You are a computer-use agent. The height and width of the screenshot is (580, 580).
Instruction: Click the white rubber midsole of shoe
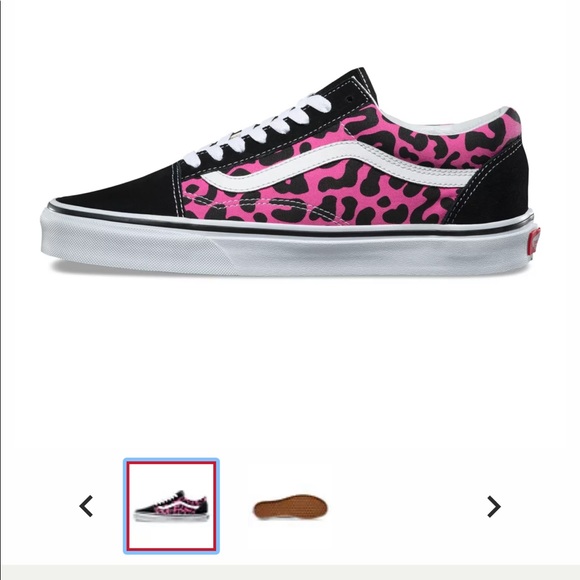[287, 252]
